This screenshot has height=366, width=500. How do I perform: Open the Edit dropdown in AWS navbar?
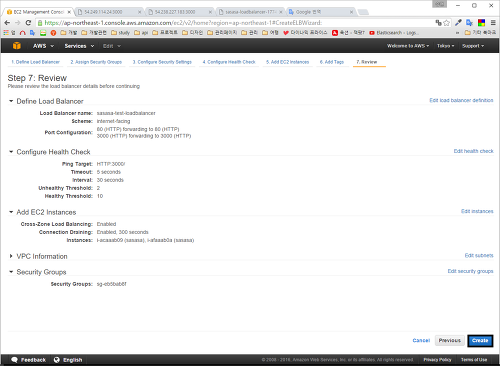(x=112, y=46)
